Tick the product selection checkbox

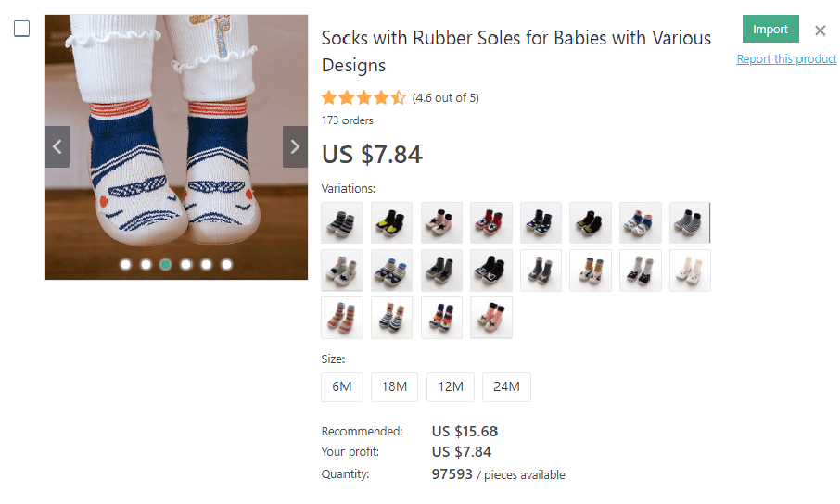[21, 29]
